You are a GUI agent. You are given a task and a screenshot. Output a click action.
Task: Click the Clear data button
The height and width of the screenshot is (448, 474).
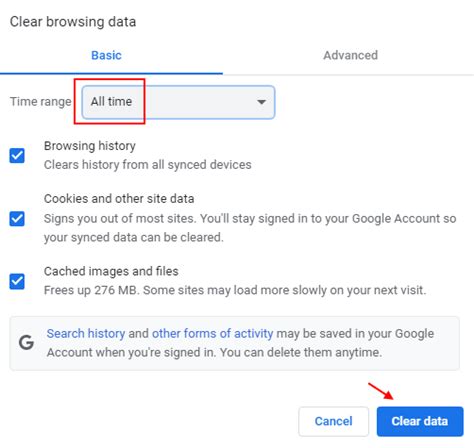pyautogui.click(x=420, y=421)
